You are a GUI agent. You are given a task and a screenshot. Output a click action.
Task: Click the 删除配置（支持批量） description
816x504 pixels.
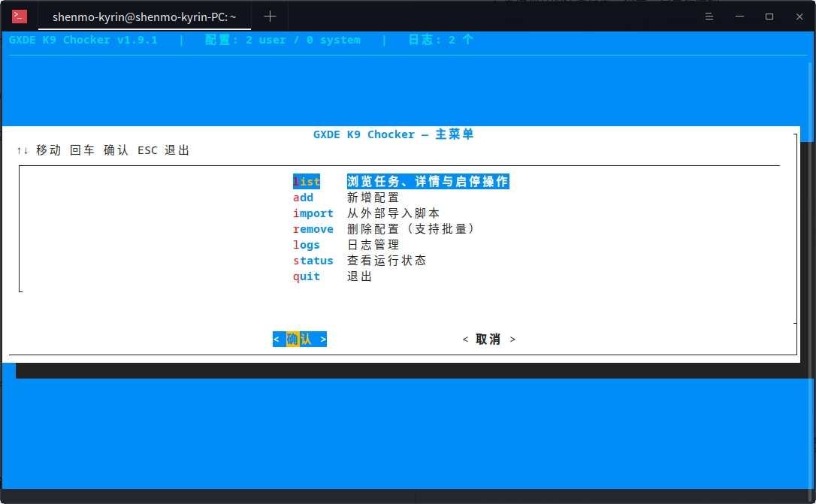pos(410,229)
